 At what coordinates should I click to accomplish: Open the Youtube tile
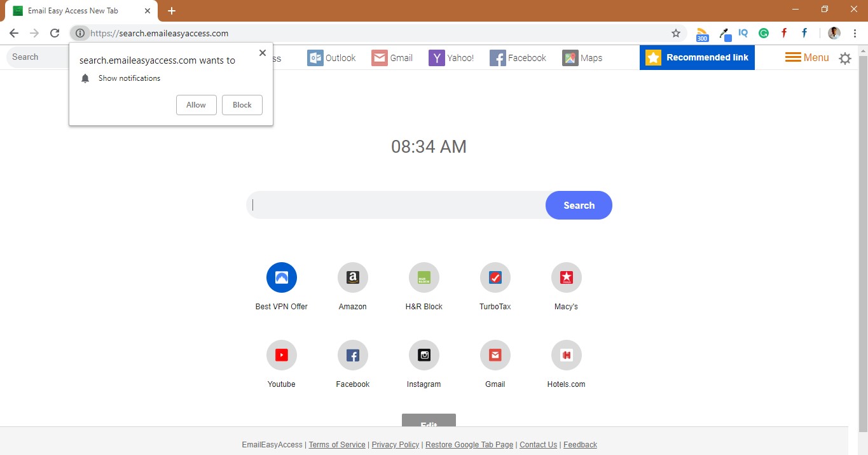coord(281,354)
